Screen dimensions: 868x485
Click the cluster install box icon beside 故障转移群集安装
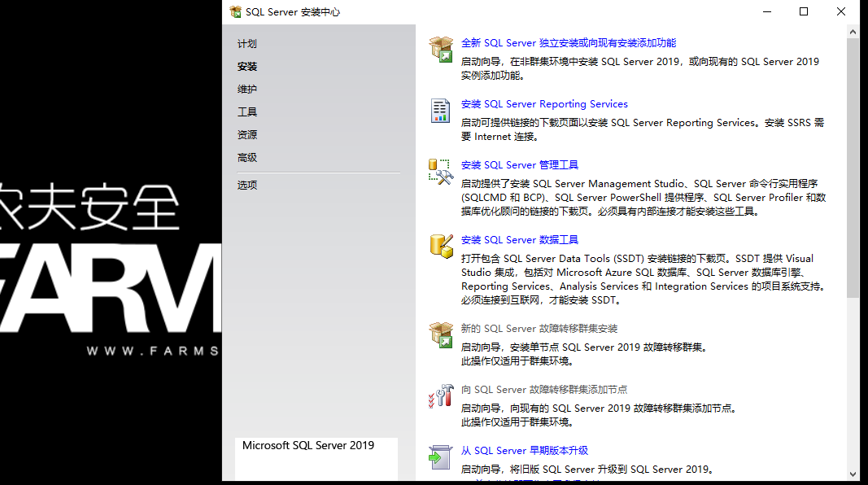441,336
